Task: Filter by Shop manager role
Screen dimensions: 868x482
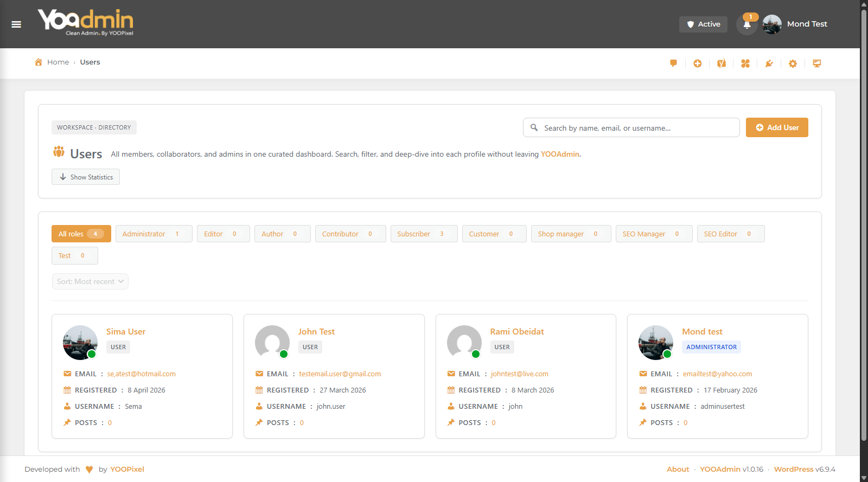Action: (571, 234)
